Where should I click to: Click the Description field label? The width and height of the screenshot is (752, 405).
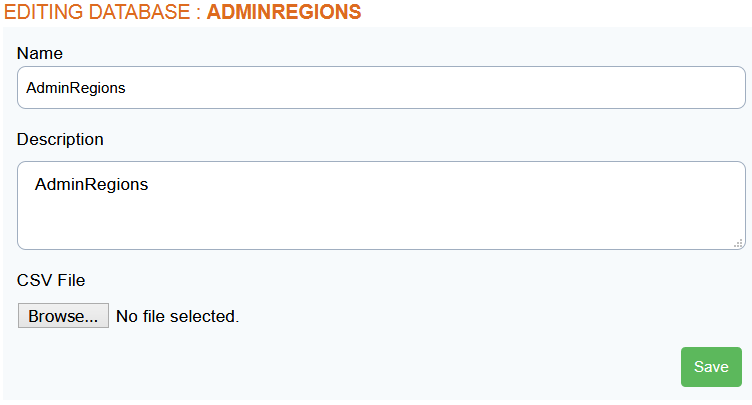[x=60, y=139]
